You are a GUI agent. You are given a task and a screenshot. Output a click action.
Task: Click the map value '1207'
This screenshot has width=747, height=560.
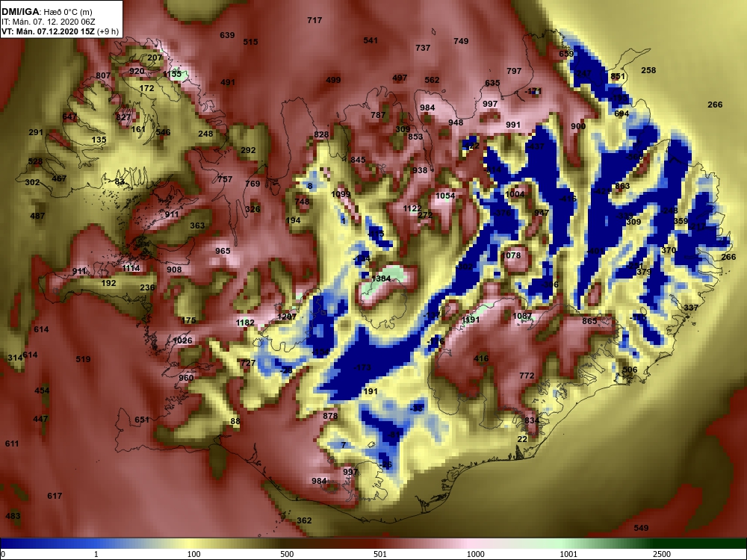click(x=287, y=317)
